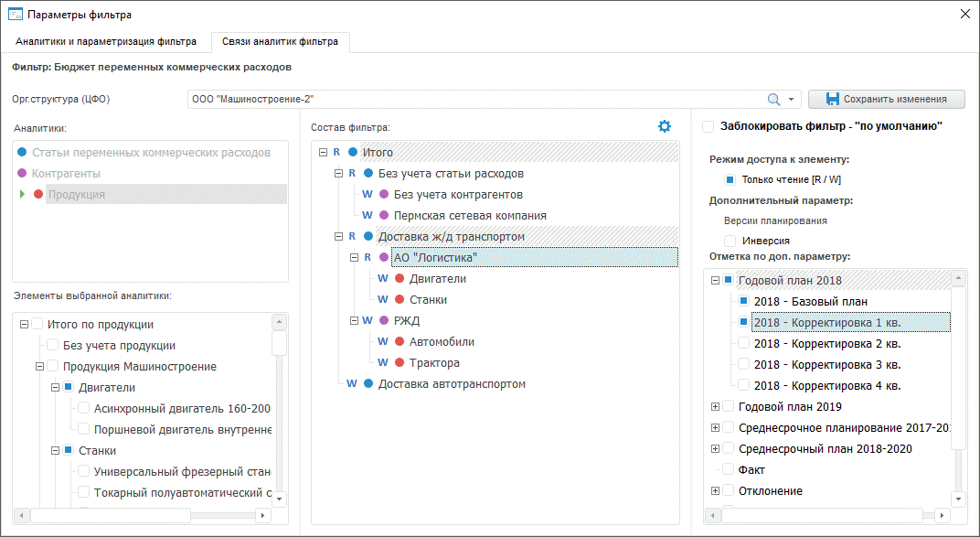Enable the Заблокировать фильтр по умолчанию checkbox
The width and height of the screenshot is (980, 537).
tap(708, 126)
